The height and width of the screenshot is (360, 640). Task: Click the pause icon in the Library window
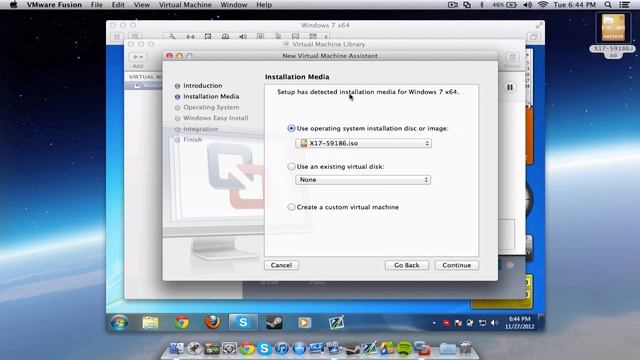(x=510, y=87)
